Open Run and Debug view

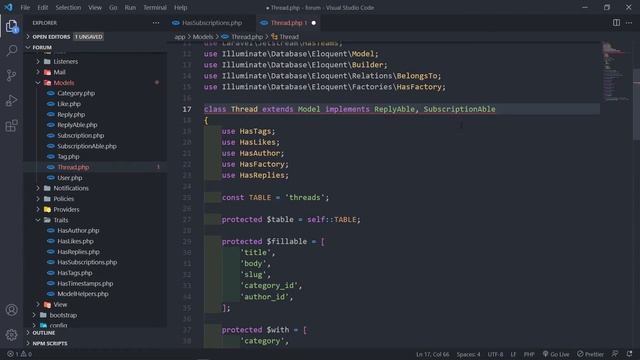pos(11,100)
